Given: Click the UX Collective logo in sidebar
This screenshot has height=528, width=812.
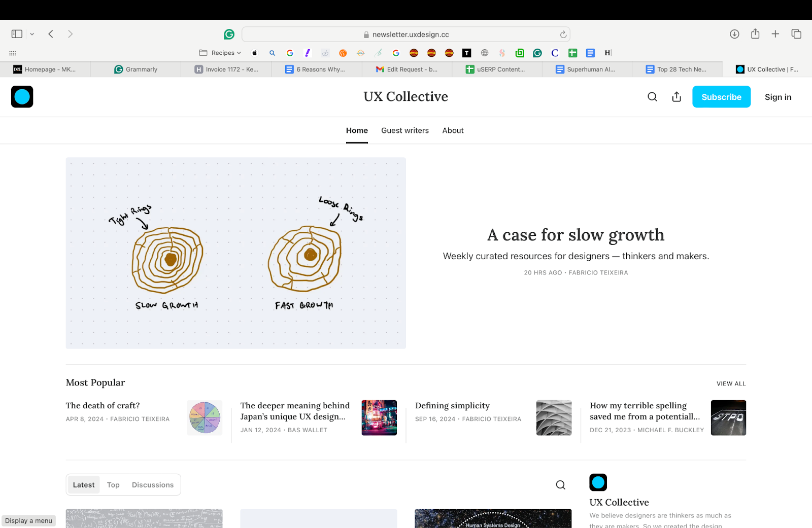Looking at the screenshot, I should 598,482.
